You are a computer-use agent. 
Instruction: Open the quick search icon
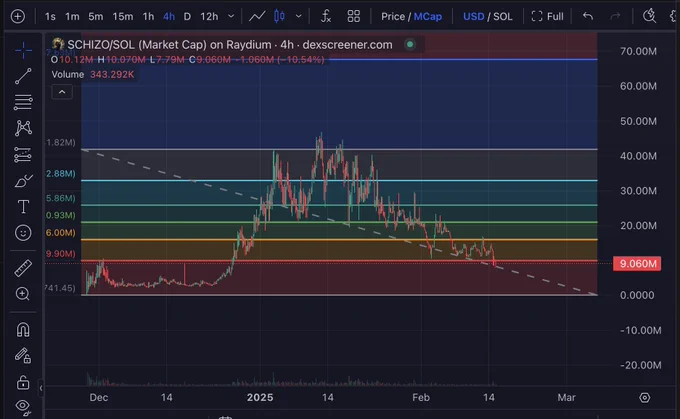(649, 16)
